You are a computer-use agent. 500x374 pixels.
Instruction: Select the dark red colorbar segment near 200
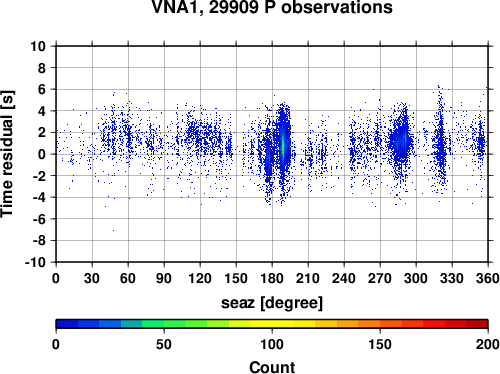click(477, 324)
